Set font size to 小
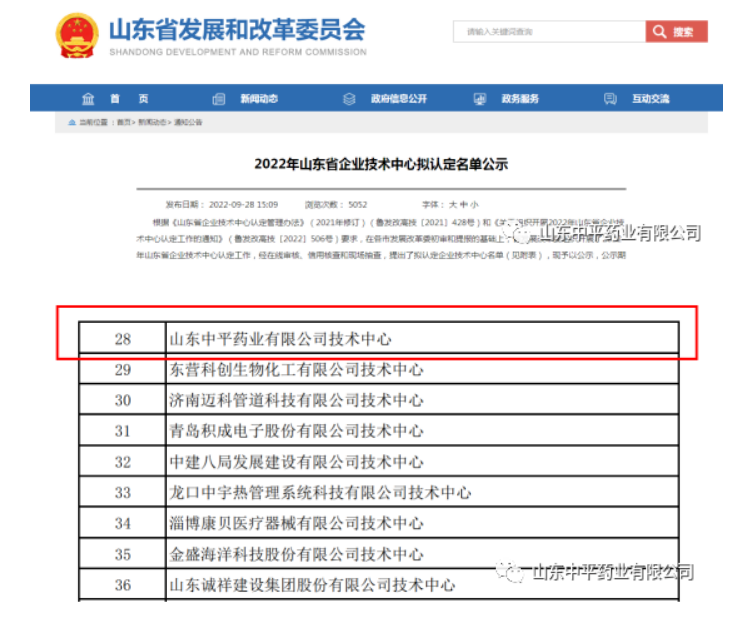Image resolution: width=755 pixels, height=624 pixels. (x=474, y=205)
